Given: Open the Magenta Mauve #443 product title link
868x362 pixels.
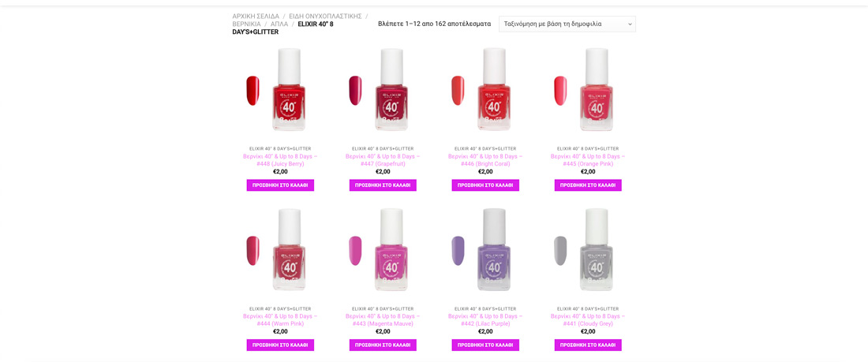Looking at the screenshot, I should (383, 319).
